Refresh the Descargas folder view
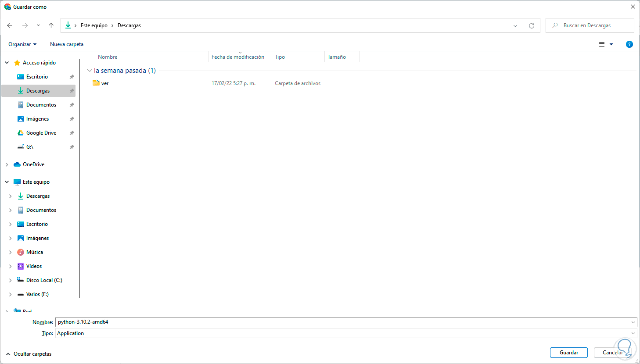Screen dimensions: 640x364 coord(532,26)
